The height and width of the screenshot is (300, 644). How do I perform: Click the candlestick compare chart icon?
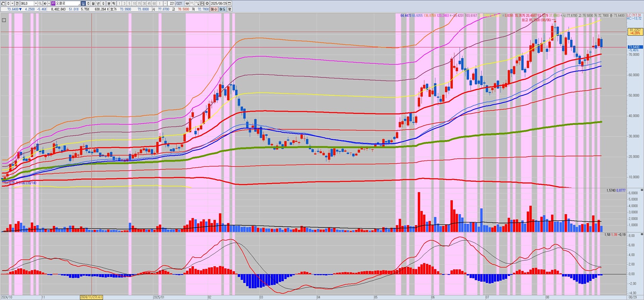[192, 3]
